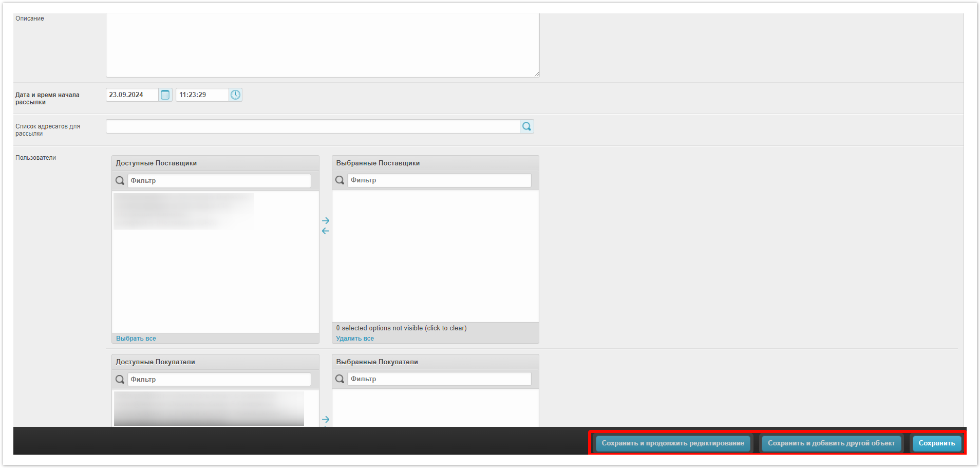980x468 pixels.
Task: Remove supplier using the left arrow icon
Action: (x=326, y=231)
